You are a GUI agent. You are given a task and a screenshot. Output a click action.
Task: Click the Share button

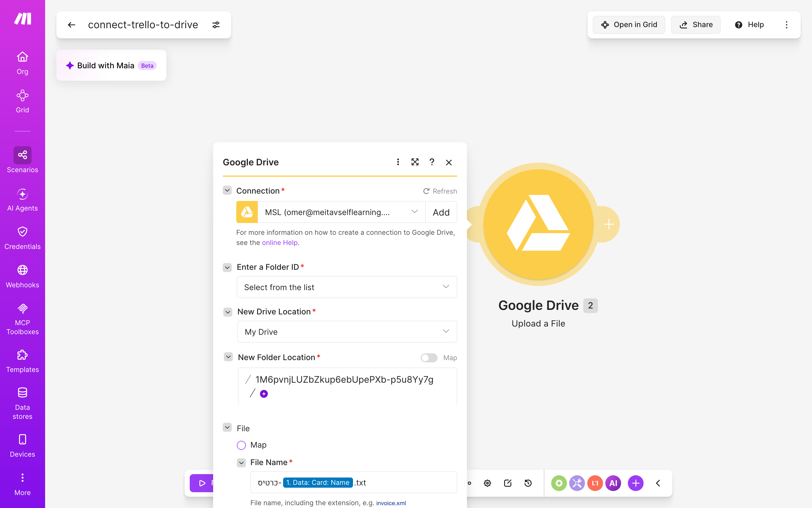pos(696,25)
